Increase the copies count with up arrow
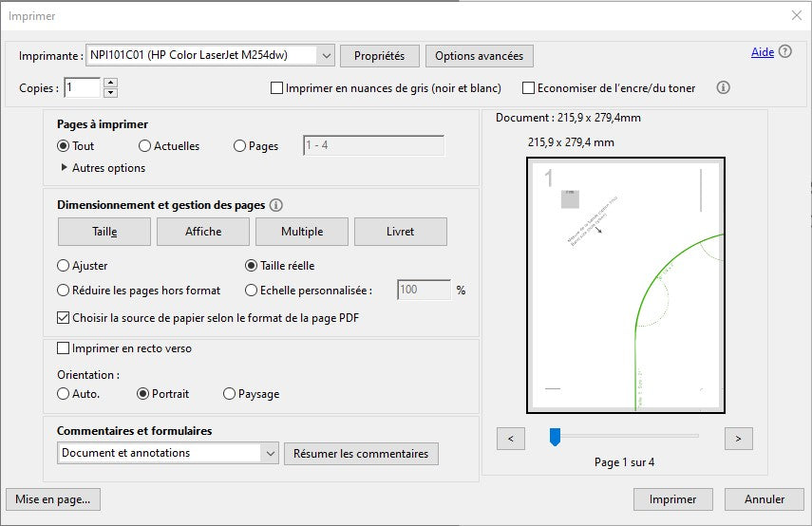812x526 pixels. [110, 83]
